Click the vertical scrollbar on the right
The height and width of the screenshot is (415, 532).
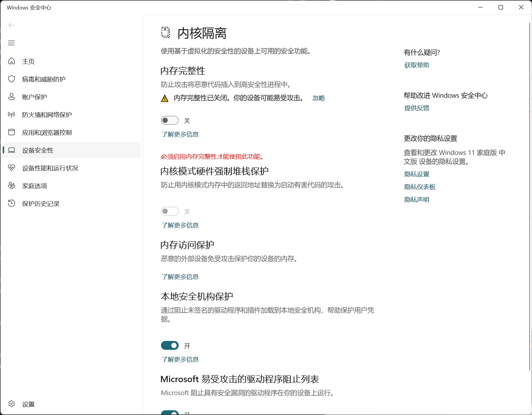(x=529, y=196)
